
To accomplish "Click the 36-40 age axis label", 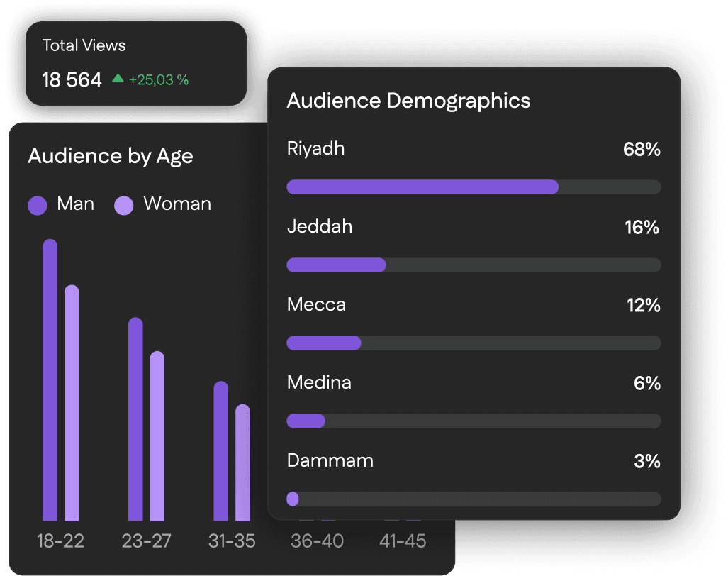I will (x=318, y=541).
